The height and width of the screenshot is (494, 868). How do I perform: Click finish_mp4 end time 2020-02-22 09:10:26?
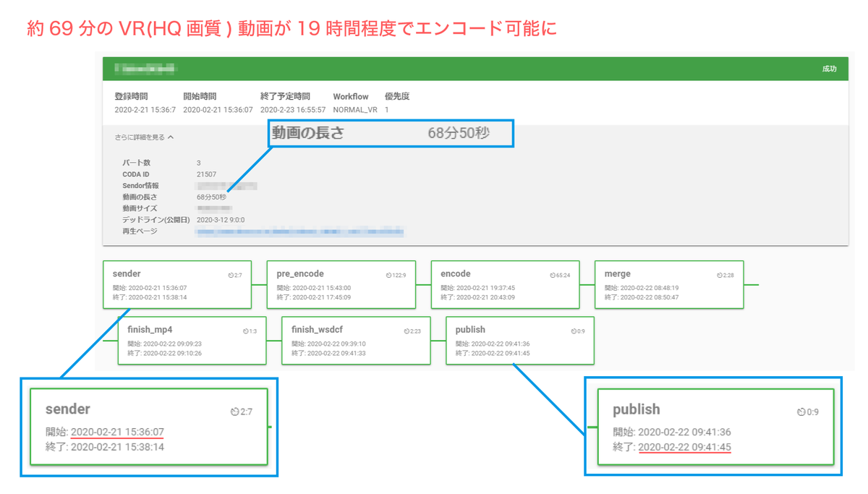171,353
